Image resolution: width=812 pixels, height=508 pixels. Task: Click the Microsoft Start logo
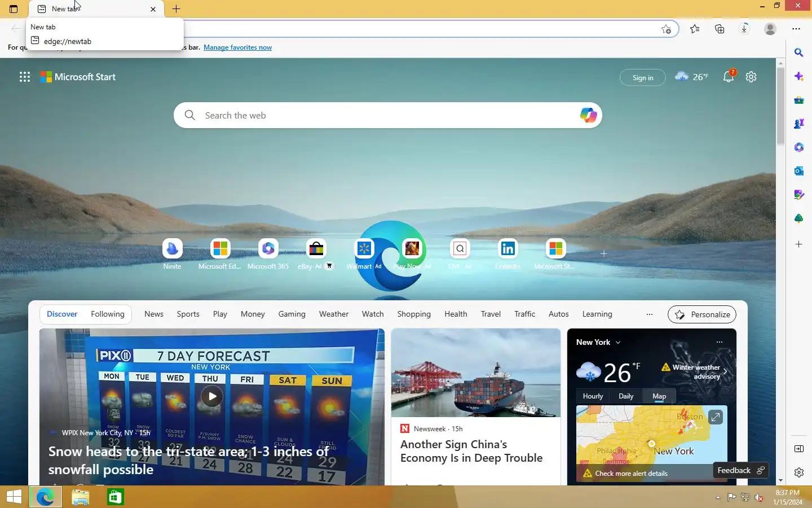[x=78, y=77]
